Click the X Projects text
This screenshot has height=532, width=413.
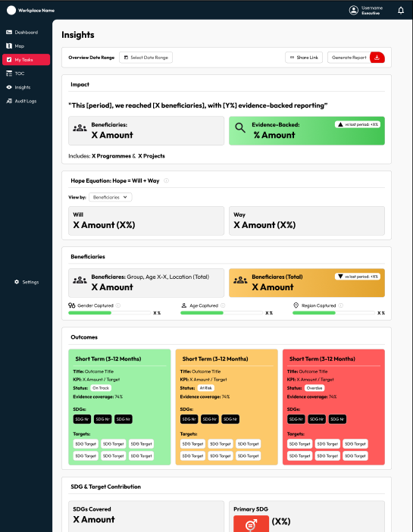point(152,156)
